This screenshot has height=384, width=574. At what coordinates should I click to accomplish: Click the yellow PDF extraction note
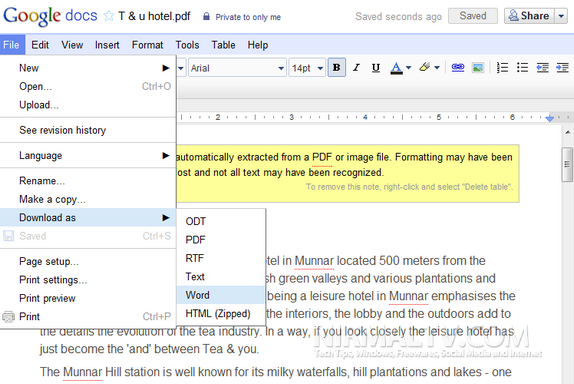(347, 173)
